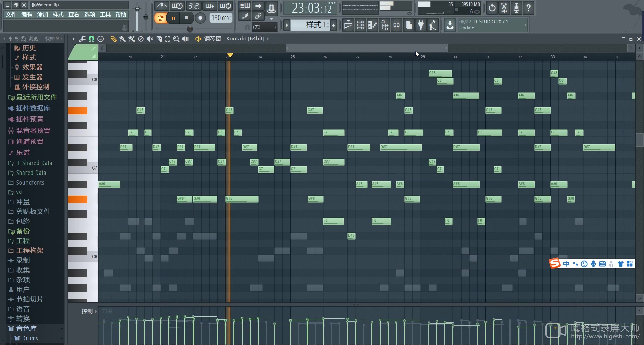The height and width of the screenshot is (345, 644).
Task: Toggle typing keyboard to piano
Action: tap(245, 6)
